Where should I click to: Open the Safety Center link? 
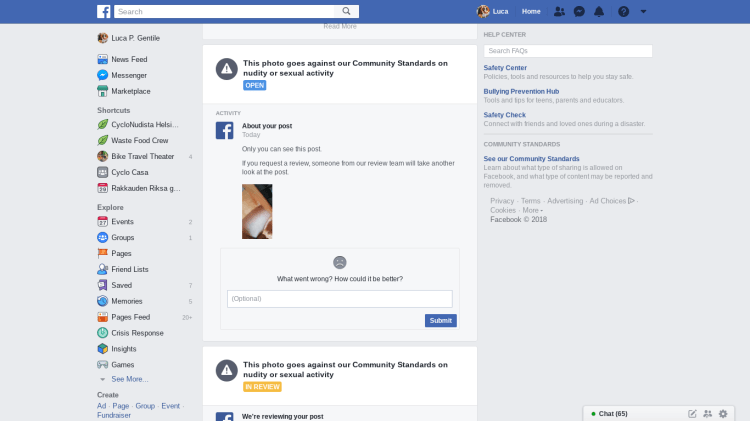pos(505,68)
